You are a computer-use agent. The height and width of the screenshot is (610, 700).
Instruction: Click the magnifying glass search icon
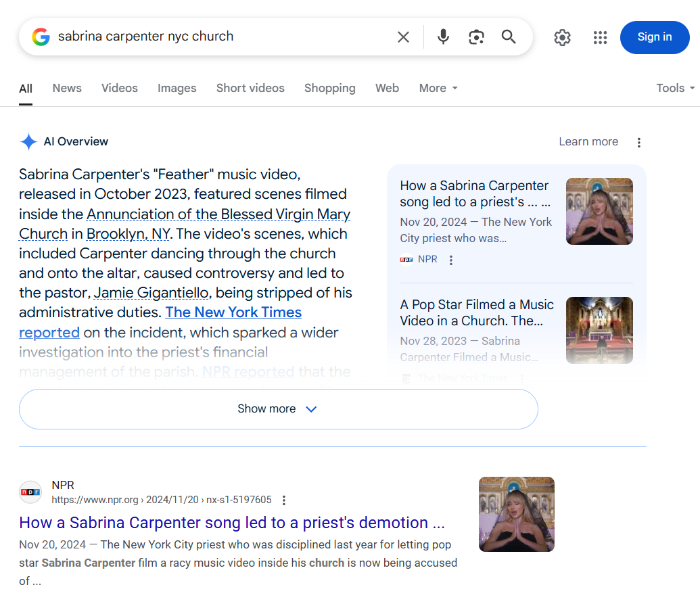509,37
